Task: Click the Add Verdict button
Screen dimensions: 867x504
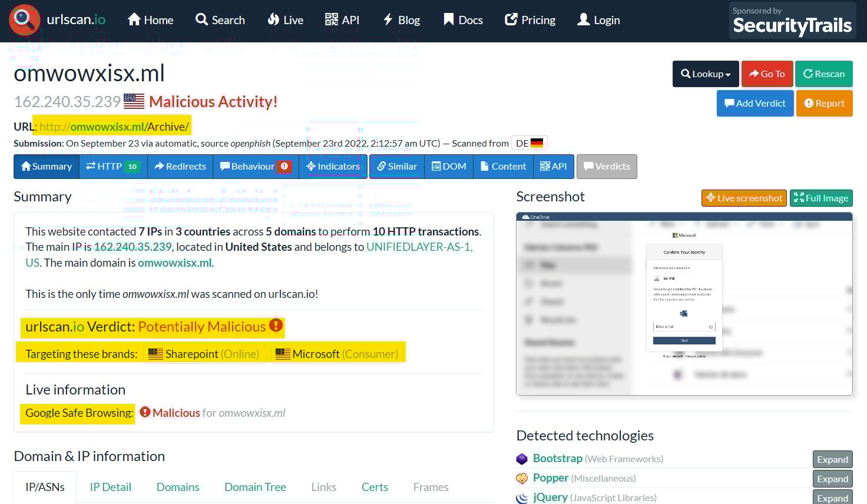Action: tap(755, 103)
